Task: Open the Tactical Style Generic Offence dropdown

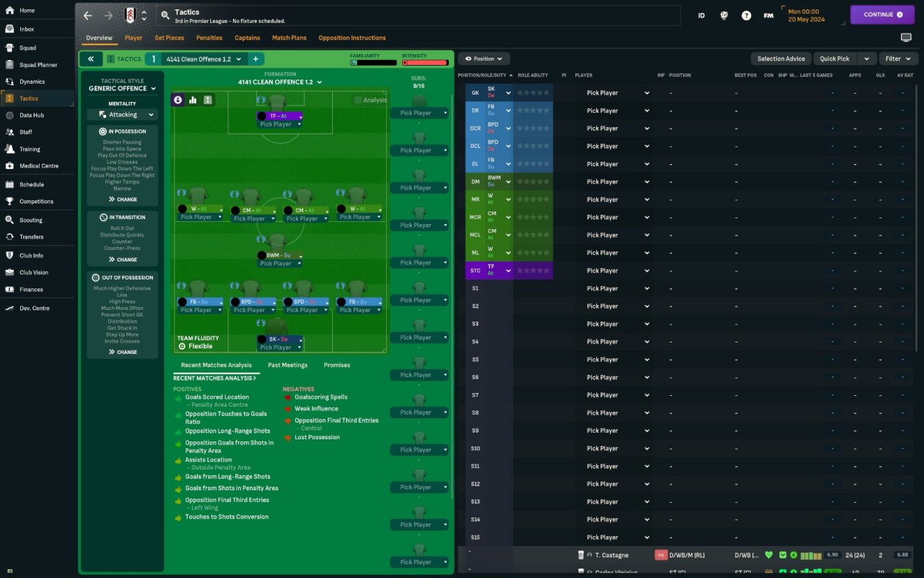Action: point(122,89)
